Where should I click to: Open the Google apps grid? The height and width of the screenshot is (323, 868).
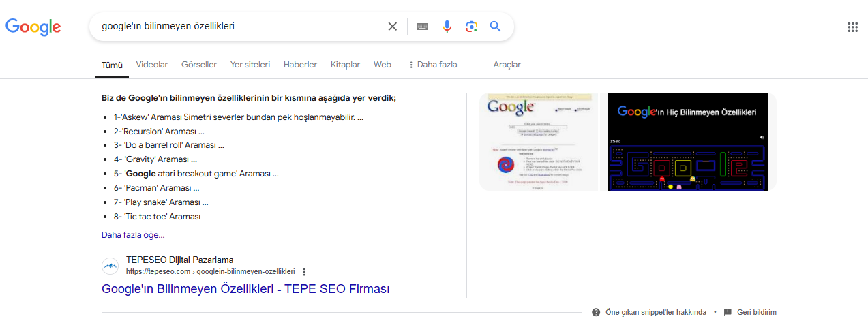click(x=852, y=27)
